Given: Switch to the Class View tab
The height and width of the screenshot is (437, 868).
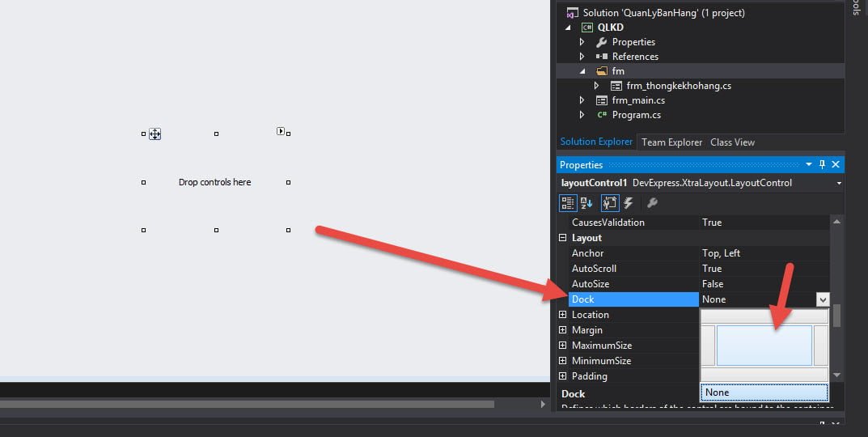Looking at the screenshot, I should pyautogui.click(x=732, y=142).
